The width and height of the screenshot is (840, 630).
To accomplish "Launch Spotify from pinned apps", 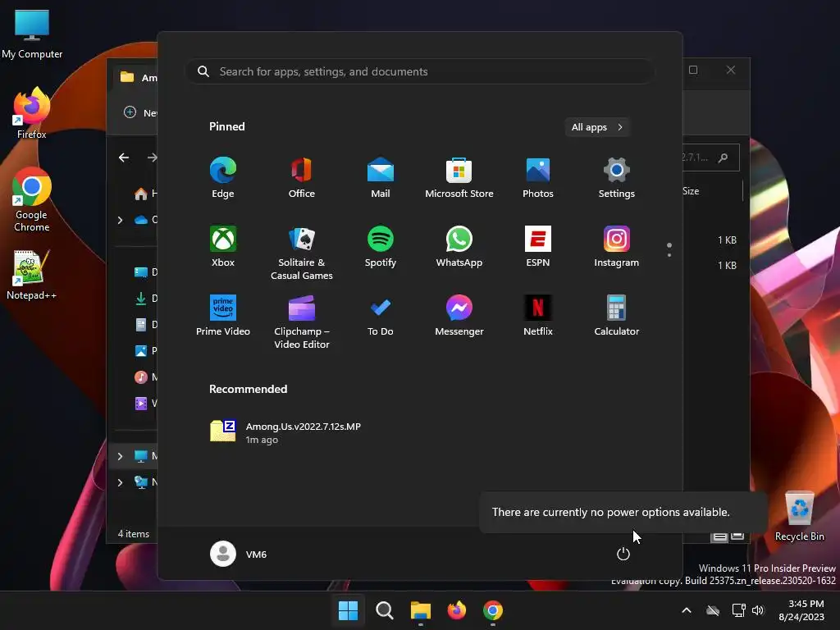I will (381, 246).
